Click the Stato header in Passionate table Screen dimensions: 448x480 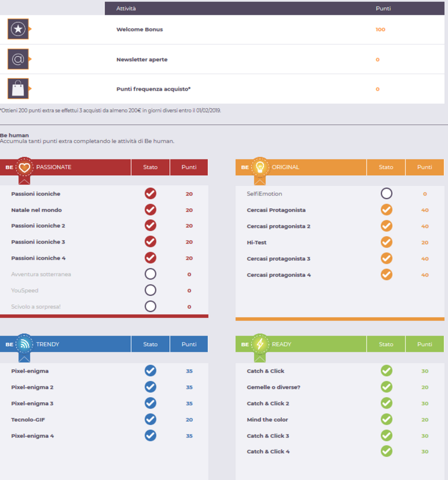tap(151, 167)
